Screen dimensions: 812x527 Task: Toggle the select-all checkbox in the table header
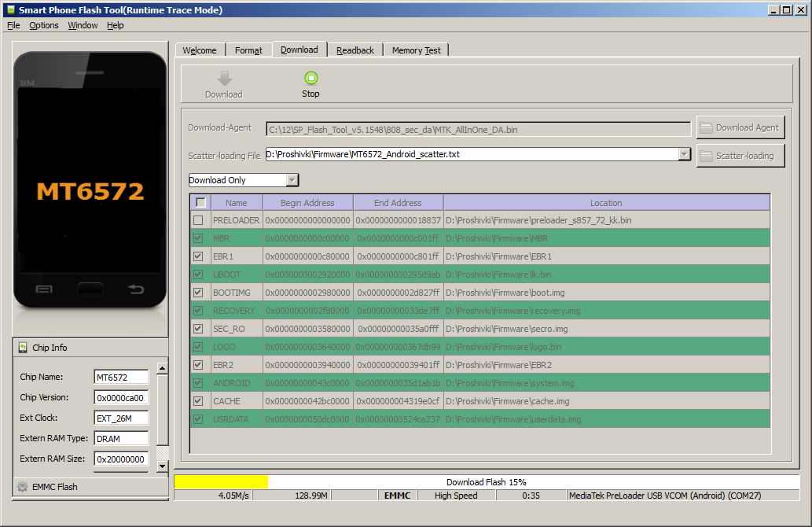tap(200, 202)
